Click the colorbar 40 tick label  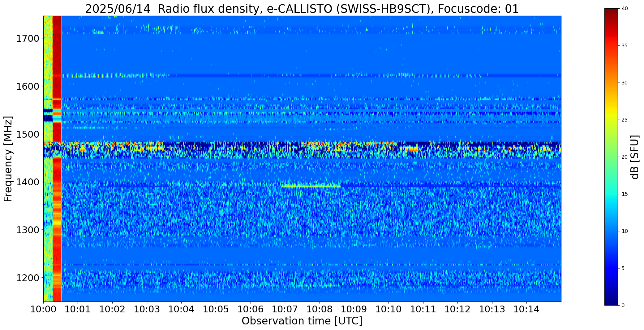click(x=625, y=9)
